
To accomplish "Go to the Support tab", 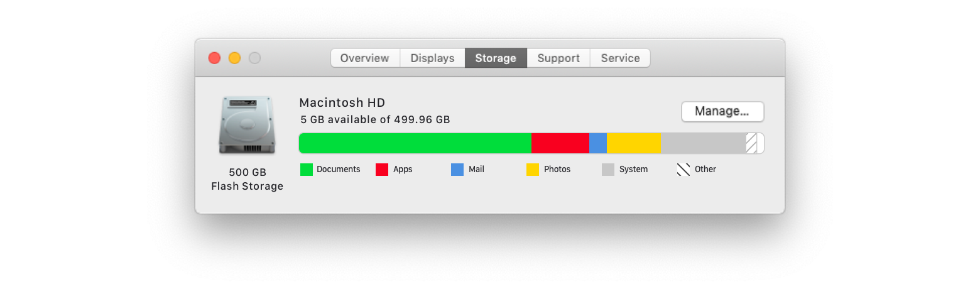I will (558, 58).
